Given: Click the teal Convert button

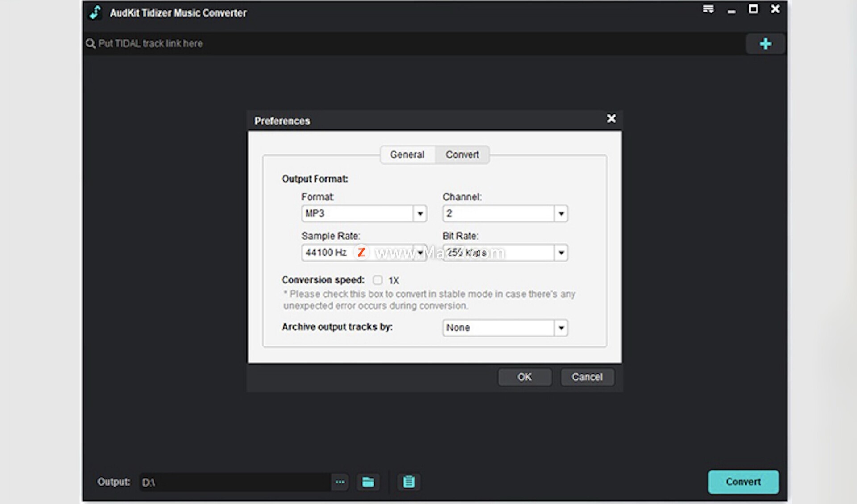Looking at the screenshot, I should (x=743, y=482).
